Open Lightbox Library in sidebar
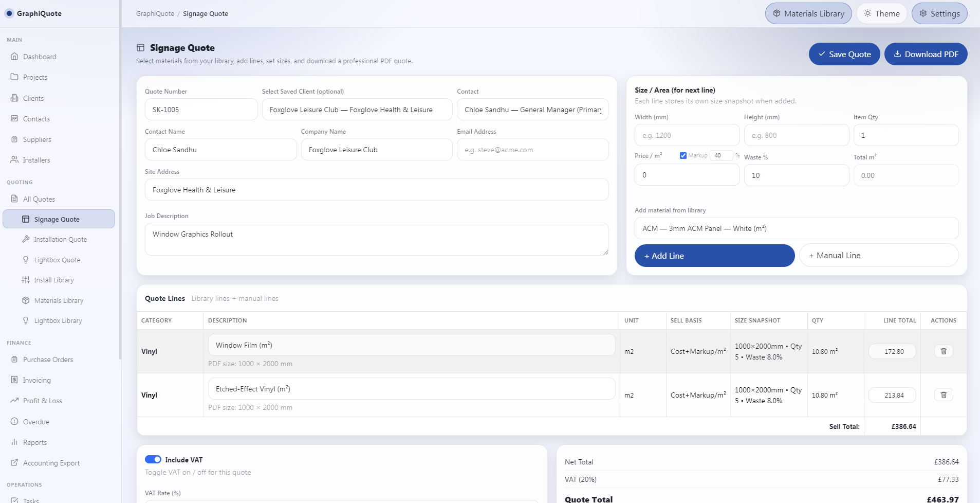 [59, 320]
